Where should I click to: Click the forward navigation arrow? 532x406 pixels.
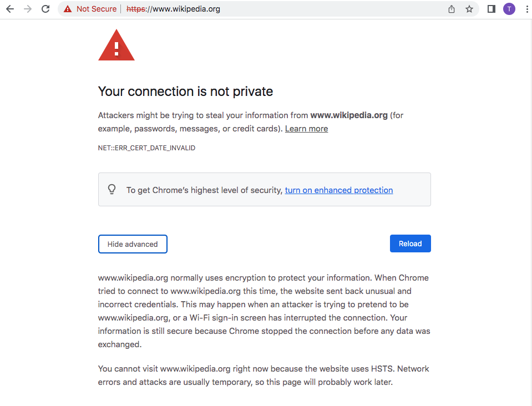[28, 9]
